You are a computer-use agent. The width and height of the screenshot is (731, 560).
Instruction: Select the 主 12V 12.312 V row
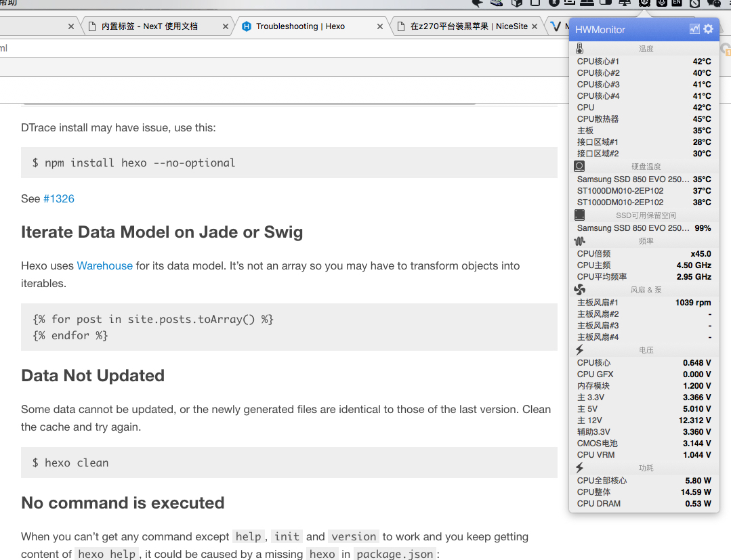click(644, 421)
